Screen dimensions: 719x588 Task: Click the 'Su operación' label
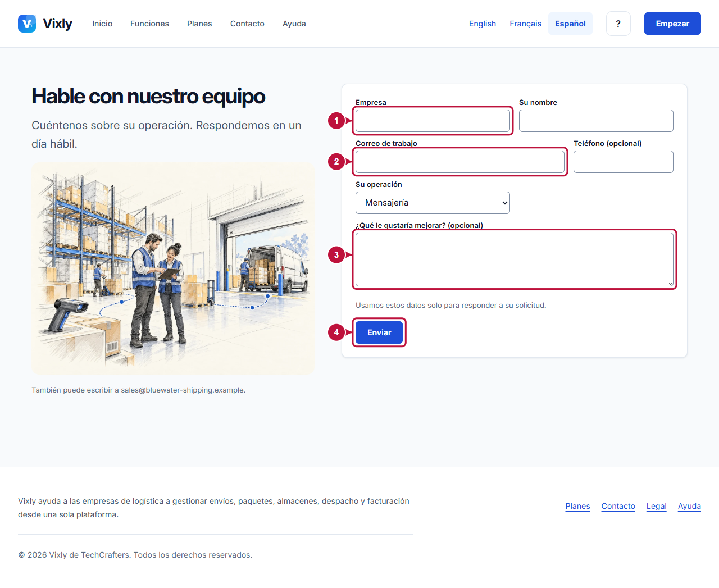click(379, 184)
